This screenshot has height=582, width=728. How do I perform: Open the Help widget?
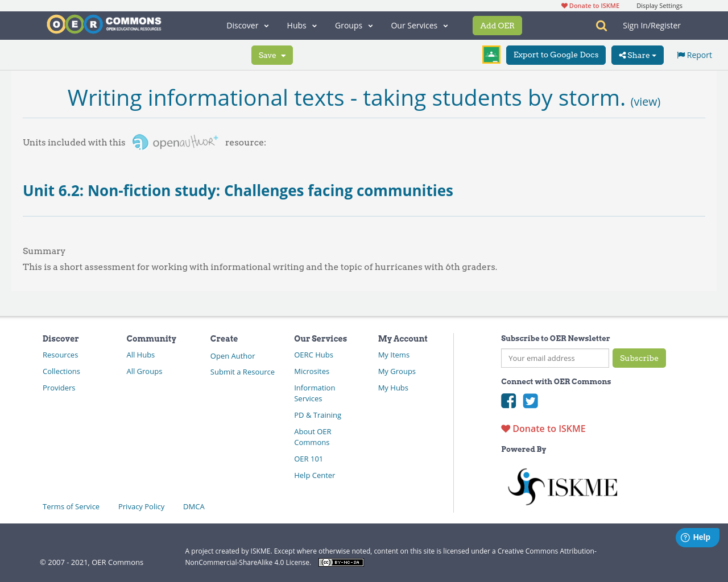click(x=697, y=536)
